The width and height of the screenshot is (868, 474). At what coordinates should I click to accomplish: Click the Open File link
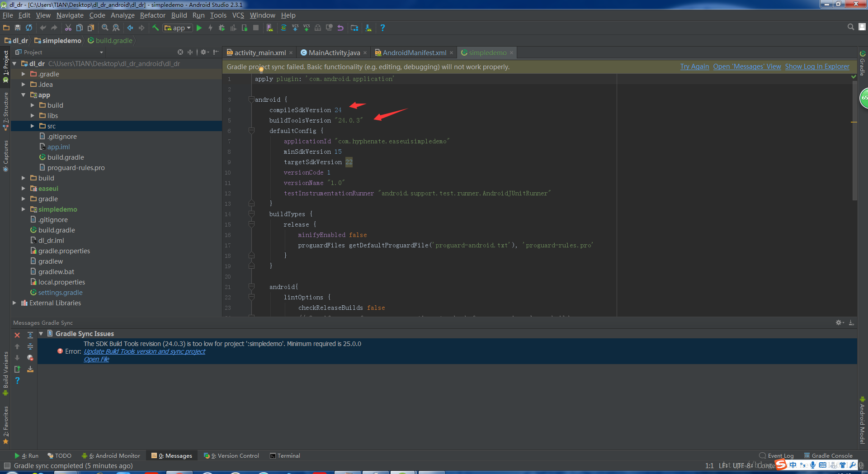[96, 359]
